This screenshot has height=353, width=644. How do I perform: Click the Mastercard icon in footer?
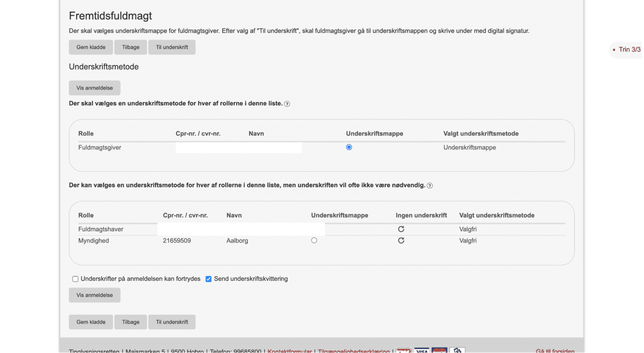point(439,350)
